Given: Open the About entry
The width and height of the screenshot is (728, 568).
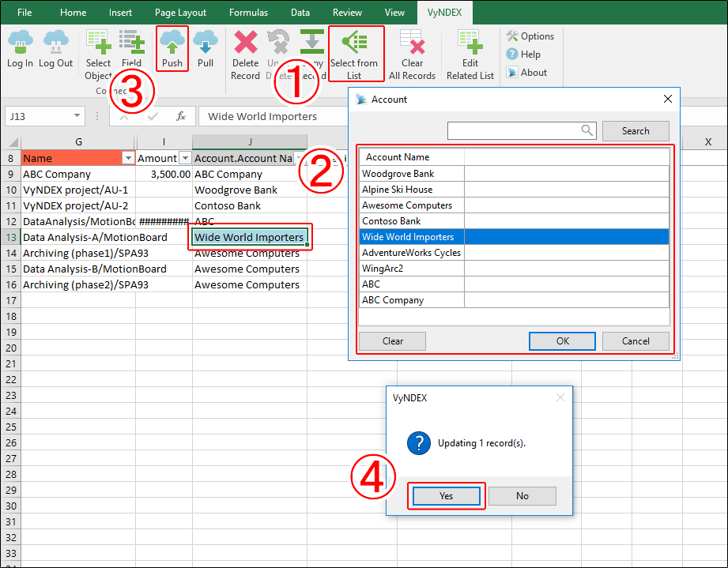Looking at the screenshot, I should [x=526, y=73].
